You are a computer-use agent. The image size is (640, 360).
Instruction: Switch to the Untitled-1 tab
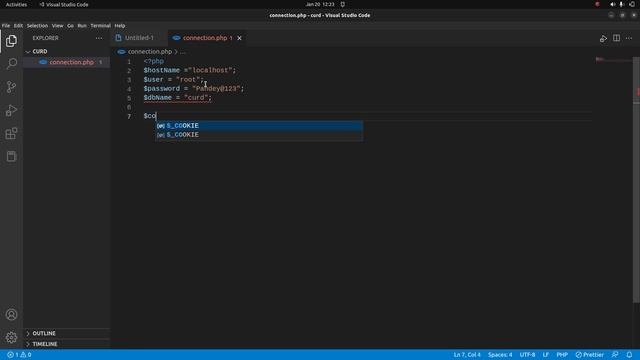139,38
